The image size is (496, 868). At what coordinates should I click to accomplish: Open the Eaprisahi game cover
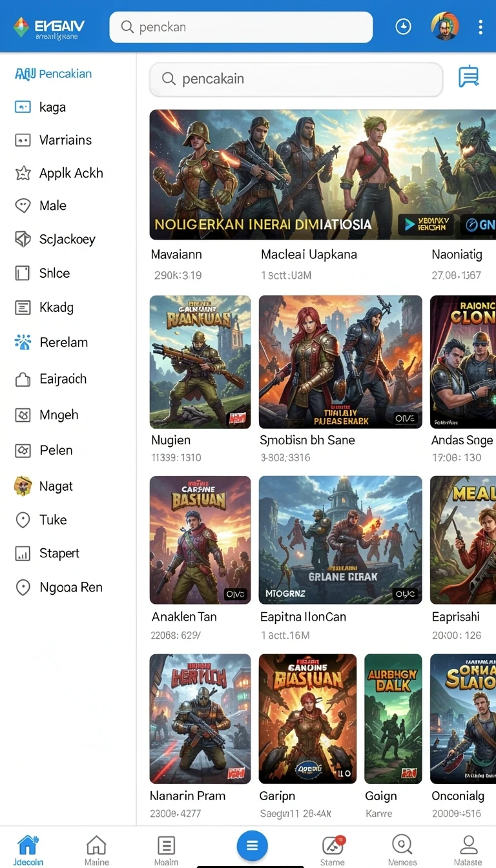tap(463, 540)
